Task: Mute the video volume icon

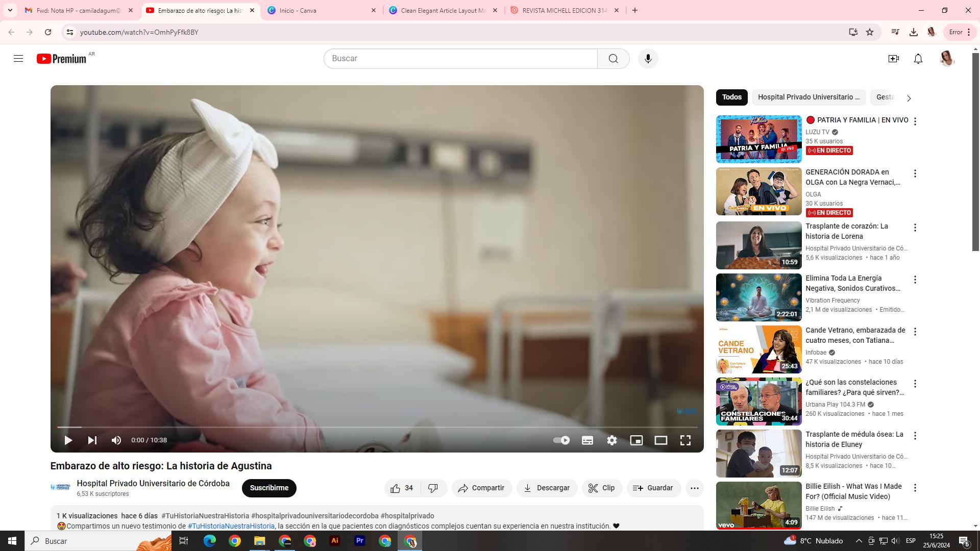Action: pyautogui.click(x=116, y=440)
